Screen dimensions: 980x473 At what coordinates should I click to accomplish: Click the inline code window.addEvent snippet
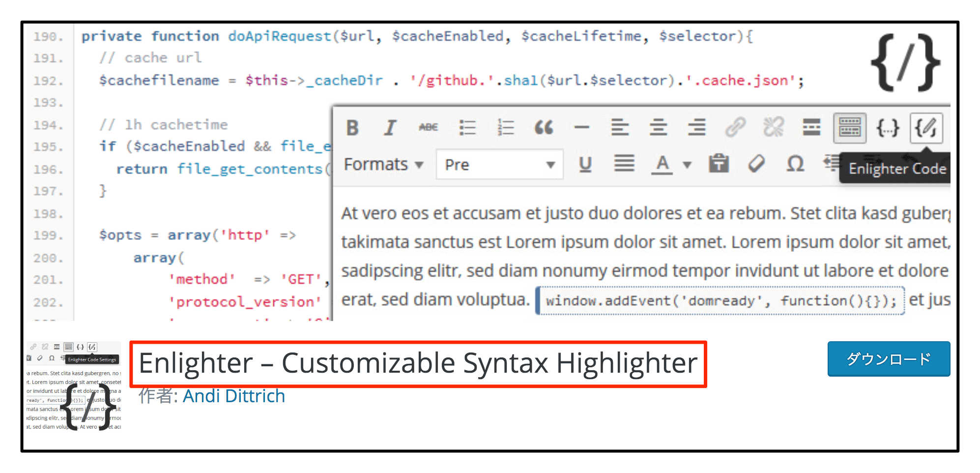(720, 300)
